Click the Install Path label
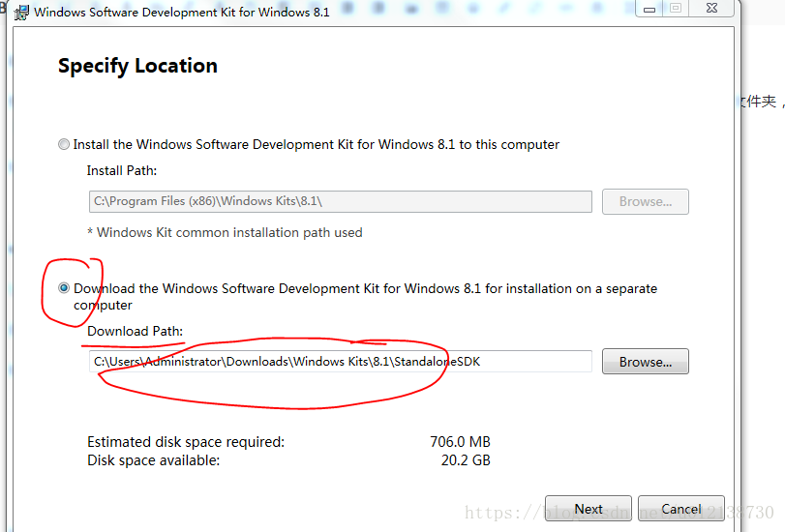 (x=122, y=170)
